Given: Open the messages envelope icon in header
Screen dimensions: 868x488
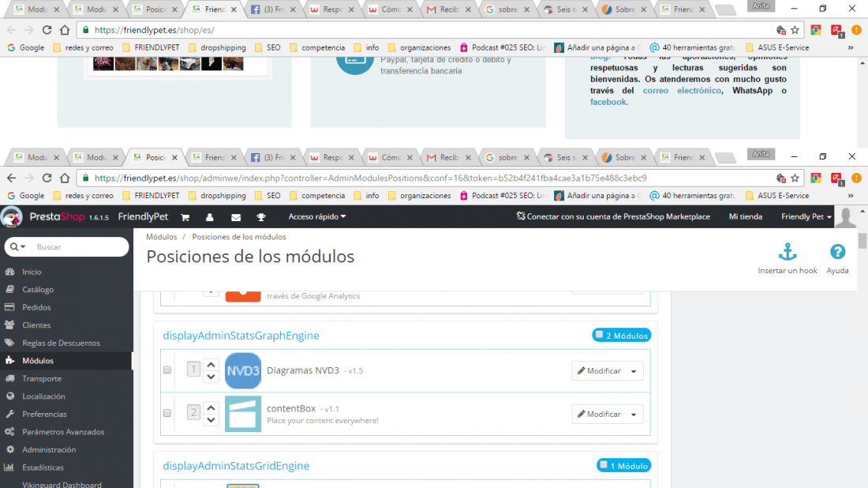Looking at the screenshot, I should (236, 217).
